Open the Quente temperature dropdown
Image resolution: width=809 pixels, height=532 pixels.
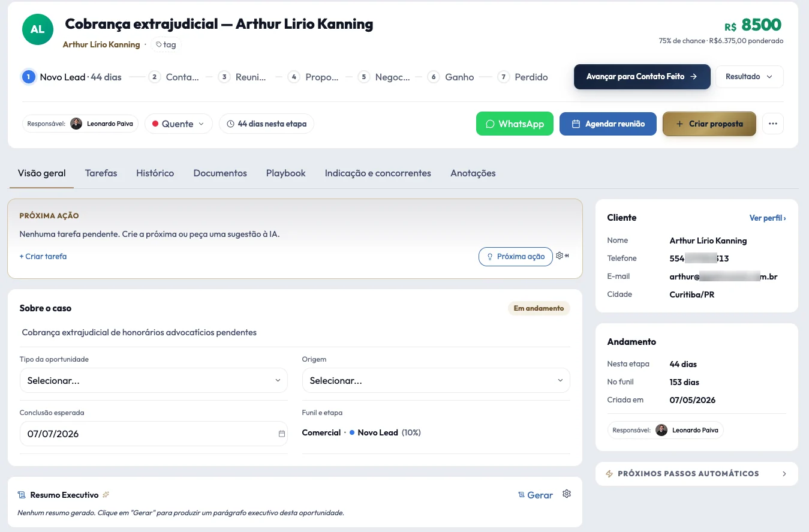(179, 124)
